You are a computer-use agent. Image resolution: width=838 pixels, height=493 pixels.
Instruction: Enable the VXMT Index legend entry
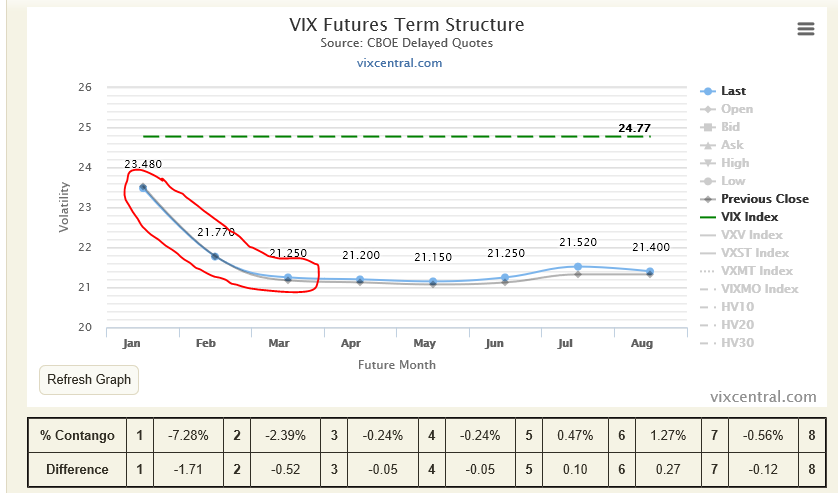tap(755, 271)
